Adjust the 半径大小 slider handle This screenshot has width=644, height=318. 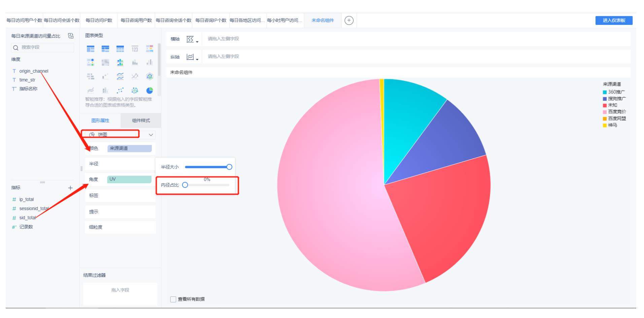(229, 167)
